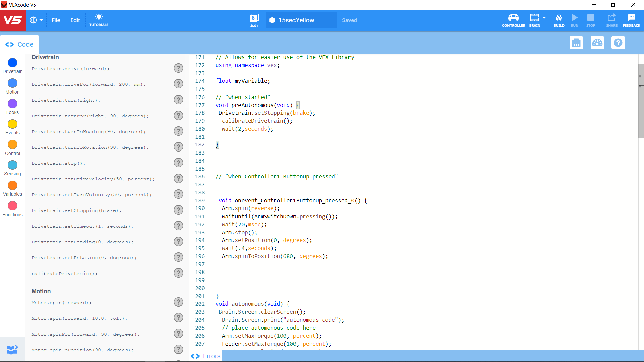Open the monitor console gauge icon
The image size is (644, 362).
pos(597,43)
